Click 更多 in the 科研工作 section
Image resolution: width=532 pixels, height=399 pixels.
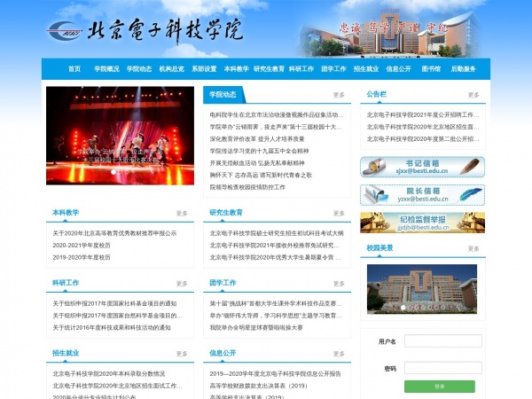pyautogui.click(x=182, y=284)
